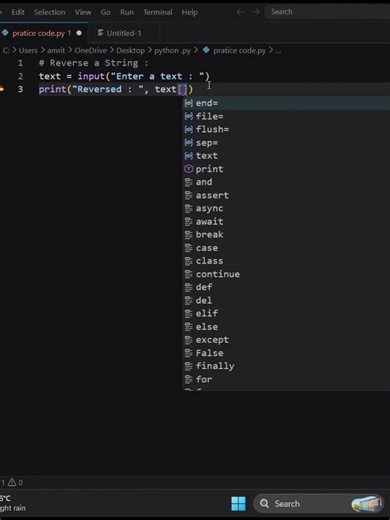Choose the file= suggestion
Image resolution: width=390 pixels, height=520 pixels.
[286, 116]
